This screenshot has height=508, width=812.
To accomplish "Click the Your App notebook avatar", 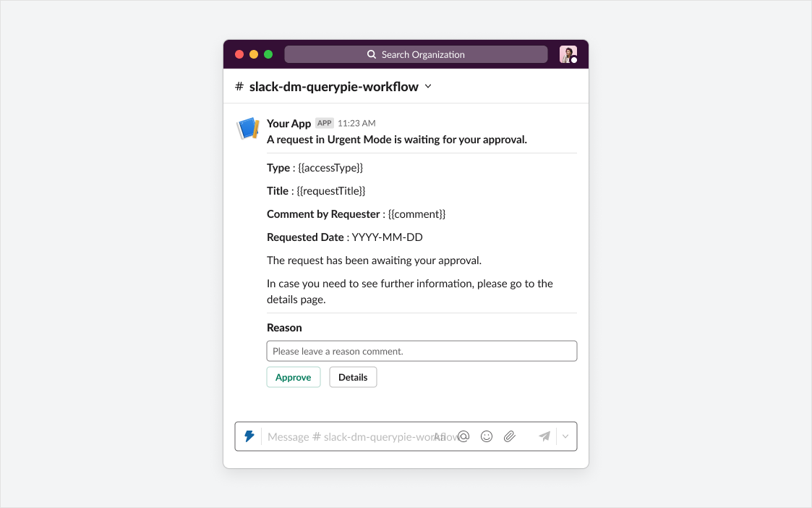I will (x=248, y=129).
